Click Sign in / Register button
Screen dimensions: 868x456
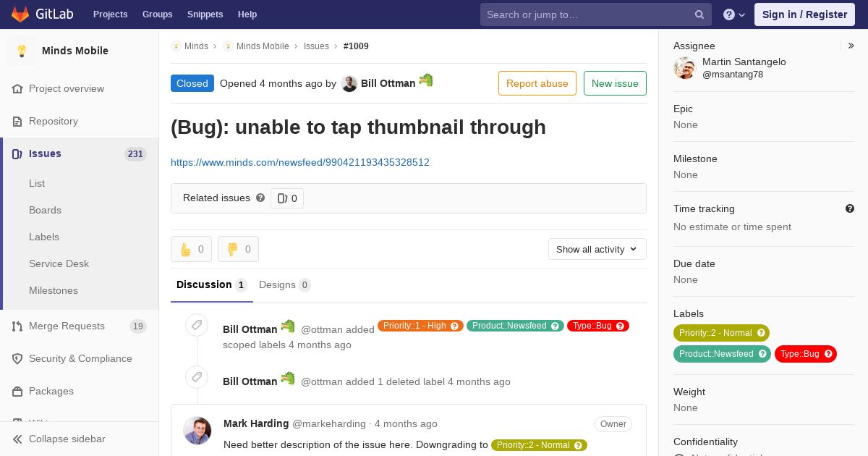(x=804, y=14)
